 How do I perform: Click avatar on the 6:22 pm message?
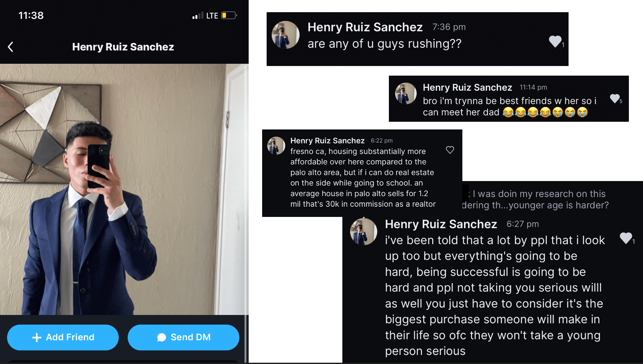[276, 146]
